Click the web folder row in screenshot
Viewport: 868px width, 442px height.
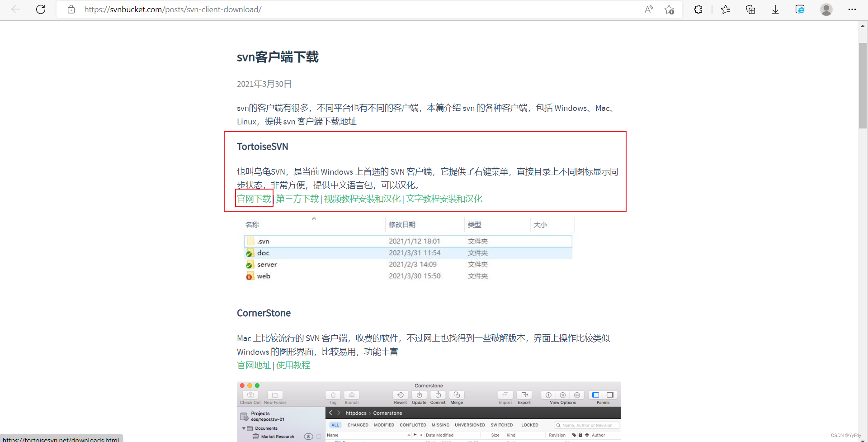click(x=408, y=276)
